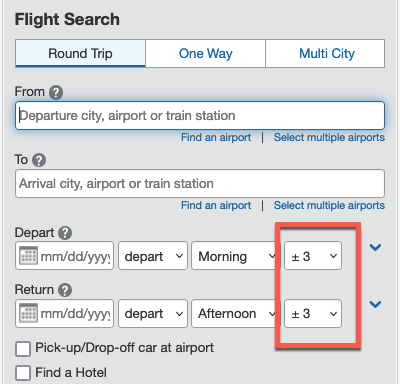Click the help icon next to To
The image size is (400, 384).
[39, 160]
